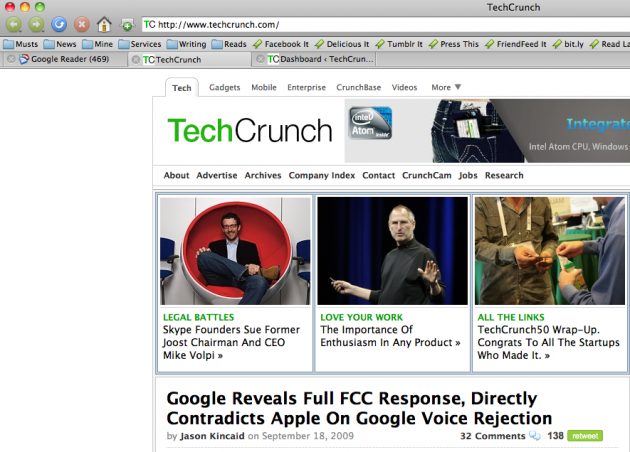The image size is (630, 452).
Task: Open the Writing bookmark folder
Action: pos(186,44)
